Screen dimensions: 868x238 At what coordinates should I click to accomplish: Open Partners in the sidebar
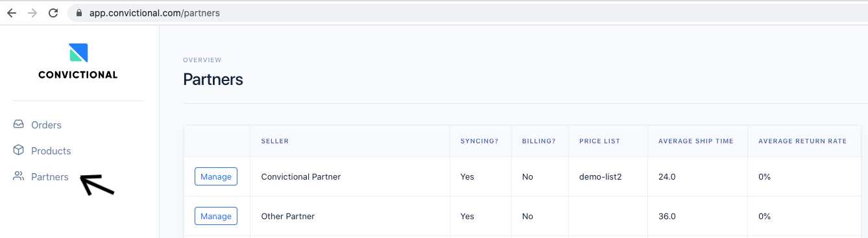click(x=49, y=176)
